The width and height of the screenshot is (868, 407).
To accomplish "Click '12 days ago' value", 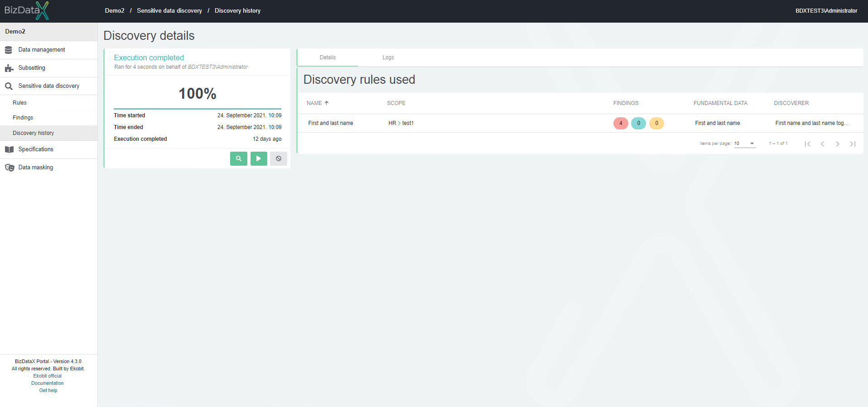I will tap(267, 139).
